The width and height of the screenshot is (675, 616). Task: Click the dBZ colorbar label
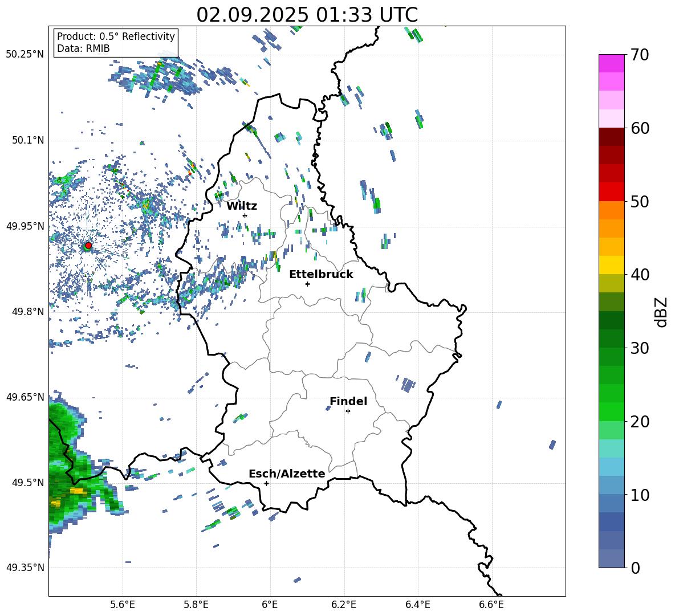click(x=662, y=312)
